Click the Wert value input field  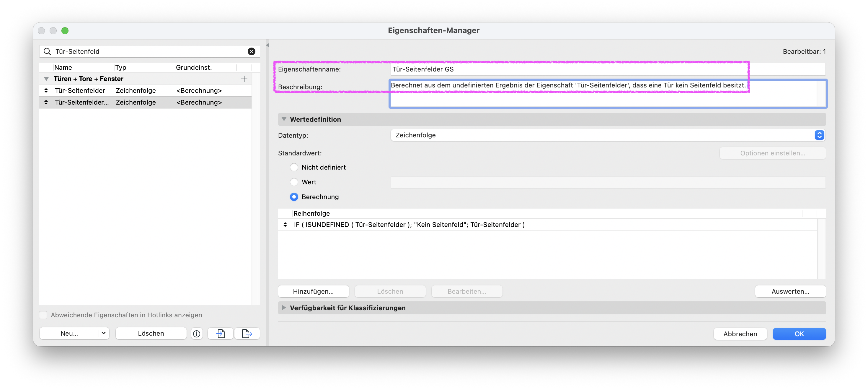click(608, 182)
